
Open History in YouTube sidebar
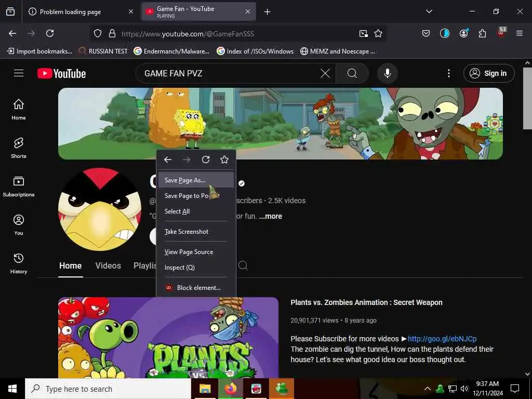point(19,263)
